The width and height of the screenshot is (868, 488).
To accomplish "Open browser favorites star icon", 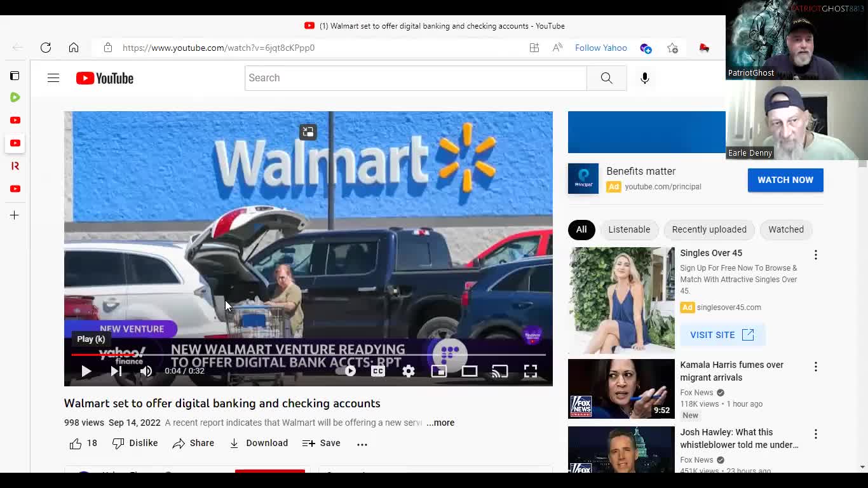I will (x=673, y=48).
